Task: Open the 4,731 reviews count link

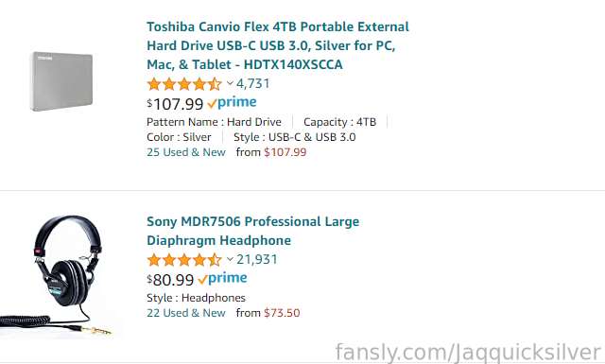Action: point(252,83)
